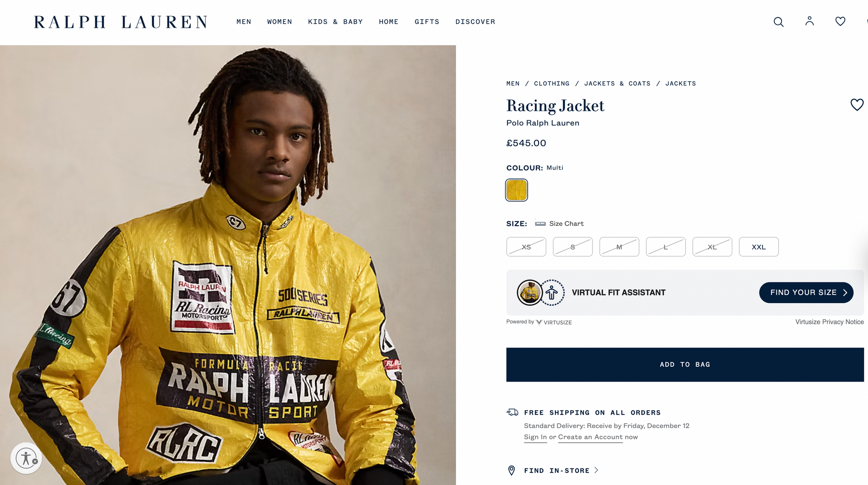Open the accessibility widget icon
The width and height of the screenshot is (868, 485).
tap(26, 458)
